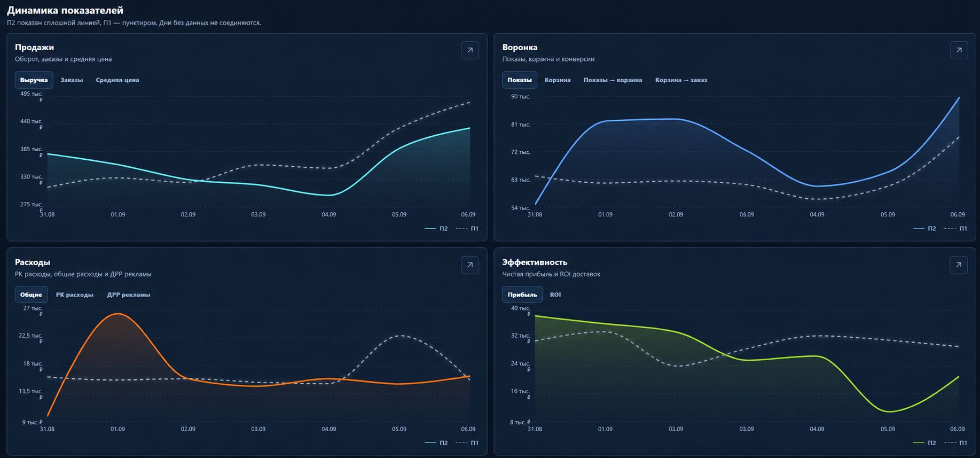Viewport: 980px width, 458px height.
Task: Switch to the Корзина tab
Action: point(558,80)
